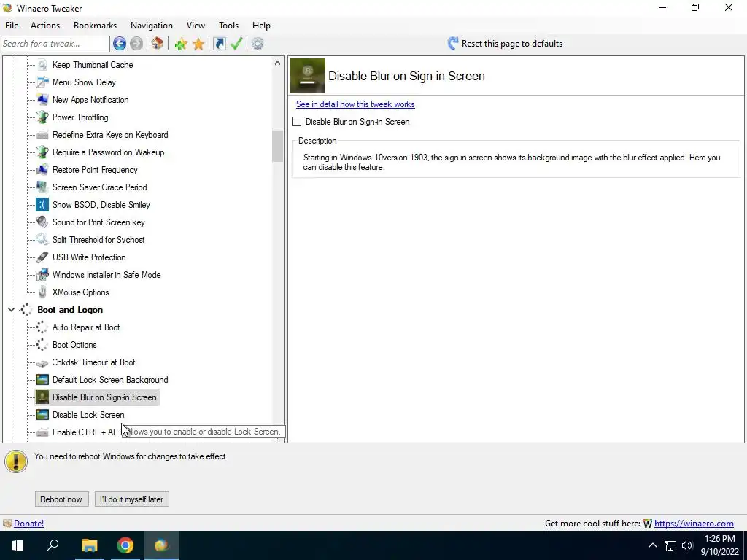Open bookmarks with the yellow star icon
Screen dimensions: 747x560
click(198, 44)
